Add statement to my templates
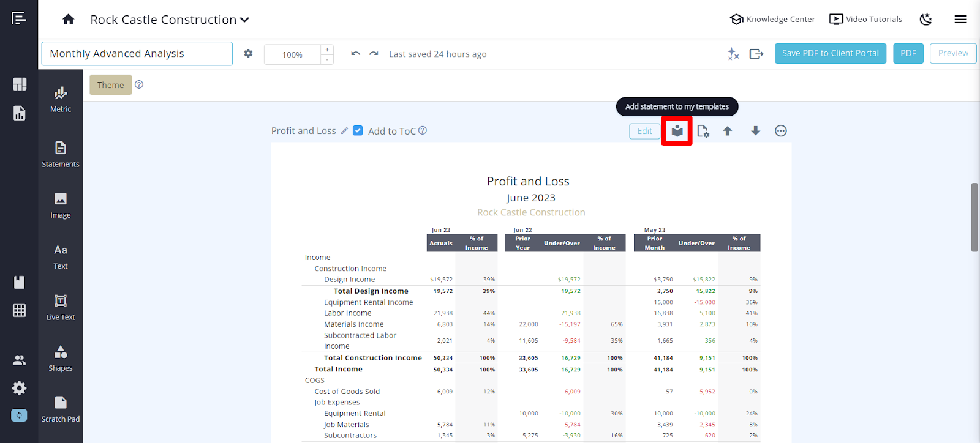The width and height of the screenshot is (980, 443). click(677, 131)
